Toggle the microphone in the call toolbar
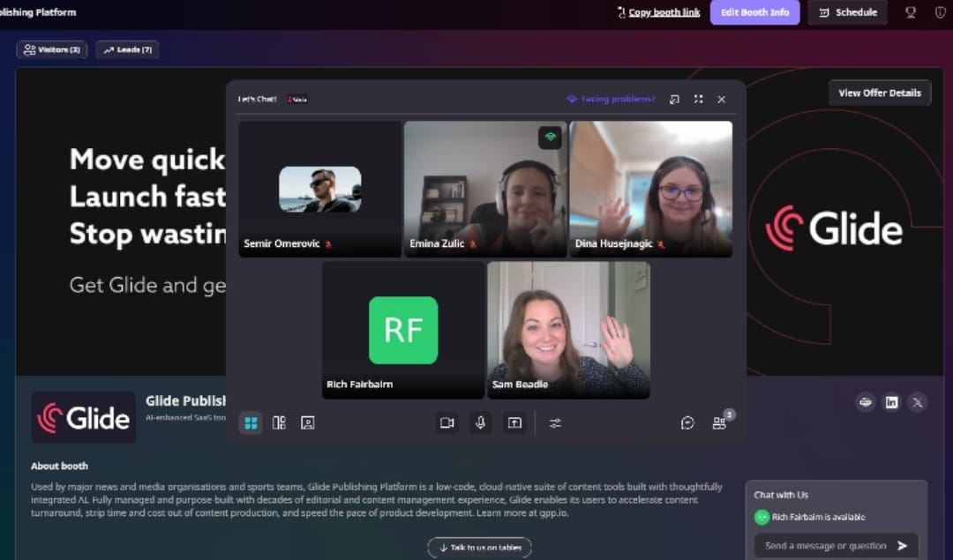The image size is (953, 560). [x=480, y=422]
